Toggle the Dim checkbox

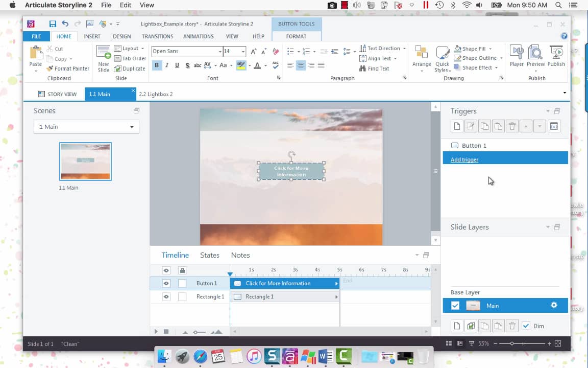click(x=526, y=326)
